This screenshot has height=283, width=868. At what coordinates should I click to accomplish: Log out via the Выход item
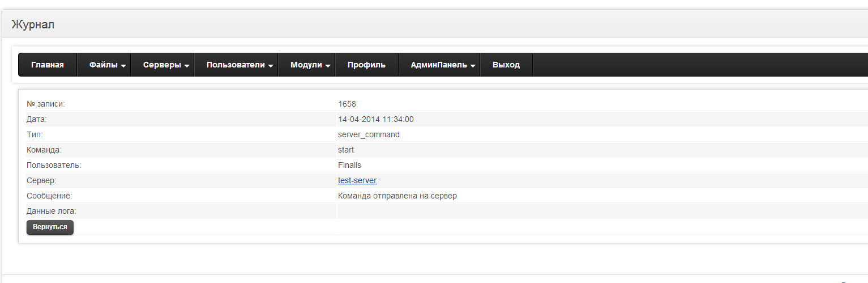point(506,65)
